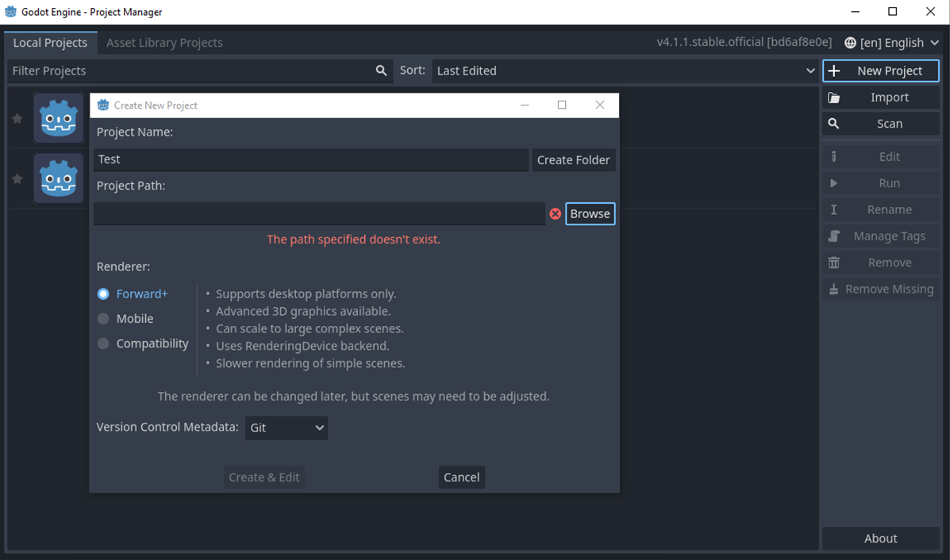Viewport: 950px width, 560px height.
Task: Click the Filter Projects search field
Action: tap(200, 71)
